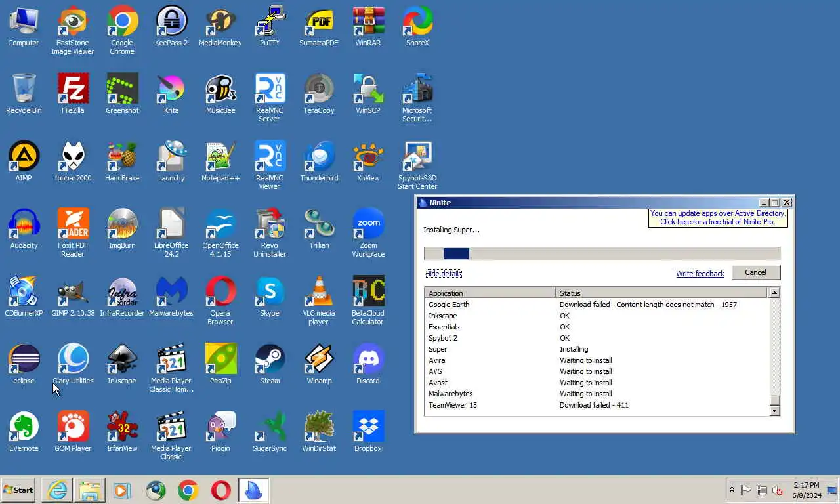Open SumatraPDF desktop shortcut
The height and width of the screenshot is (504, 840).
[x=319, y=26]
